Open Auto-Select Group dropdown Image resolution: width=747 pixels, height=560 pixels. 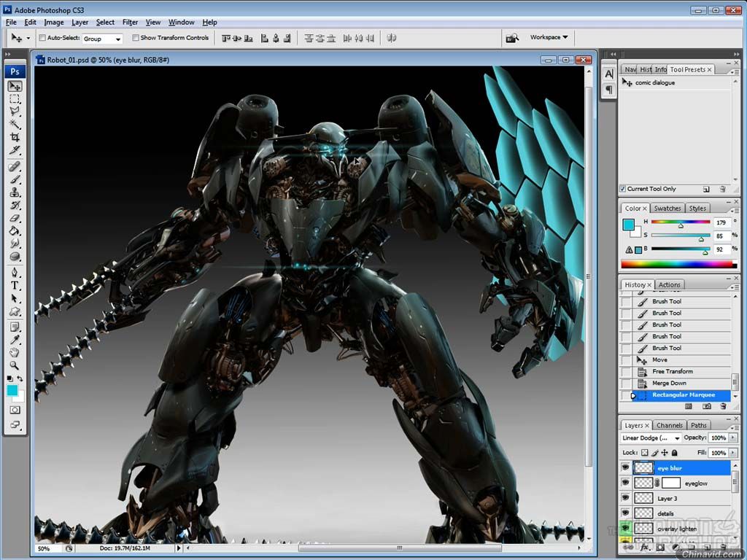click(x=102, y=39)
